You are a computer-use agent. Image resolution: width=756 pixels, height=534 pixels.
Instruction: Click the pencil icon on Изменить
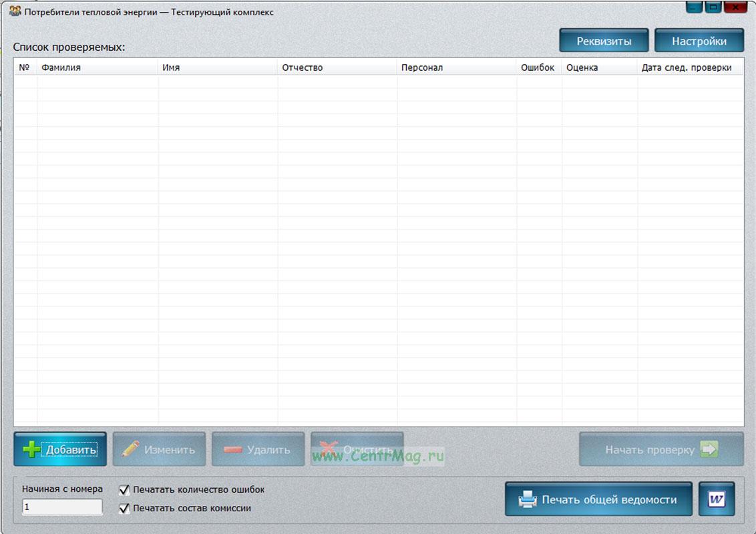pyautogui.click(x=130, y=449)
